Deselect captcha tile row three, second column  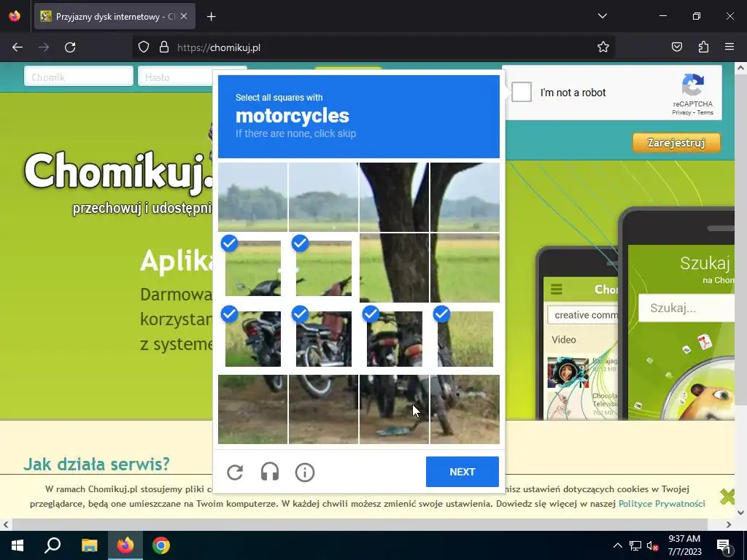coord(323,338)
